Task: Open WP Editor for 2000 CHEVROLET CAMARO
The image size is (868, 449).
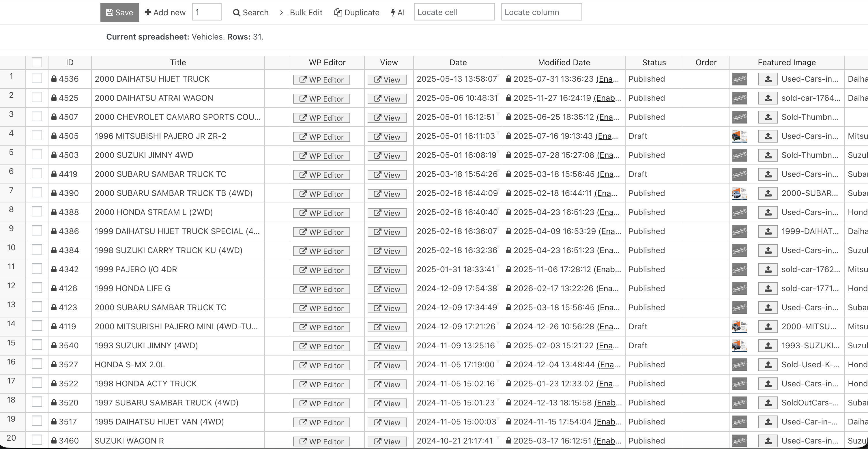Action: [321, 118]
